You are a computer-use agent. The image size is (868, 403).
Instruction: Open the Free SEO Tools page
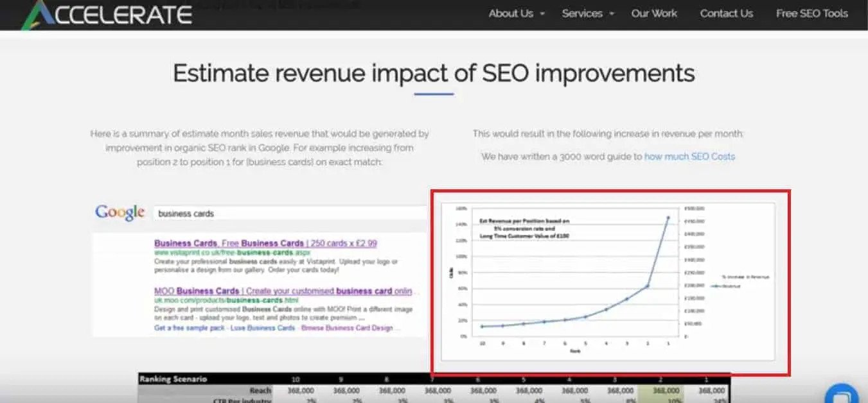(x=811, y=13)
